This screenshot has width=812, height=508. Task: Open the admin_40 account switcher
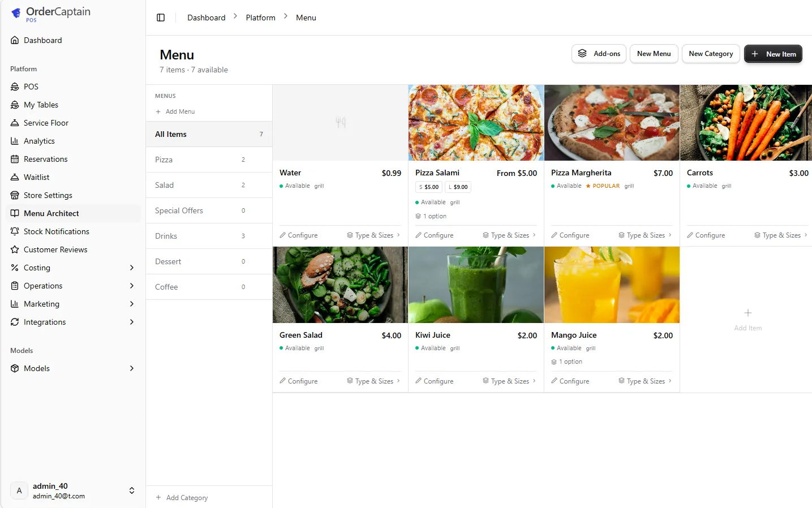click(x=74, y=490)
